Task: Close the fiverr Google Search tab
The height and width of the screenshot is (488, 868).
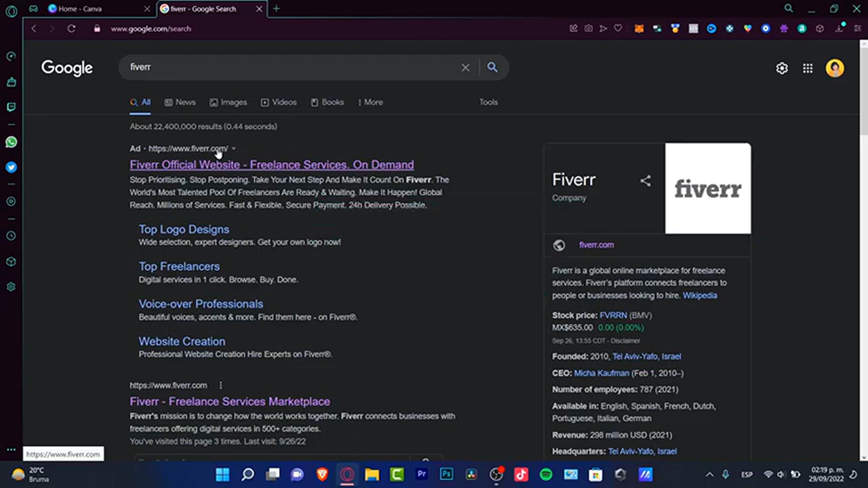Action: point(259,9)
